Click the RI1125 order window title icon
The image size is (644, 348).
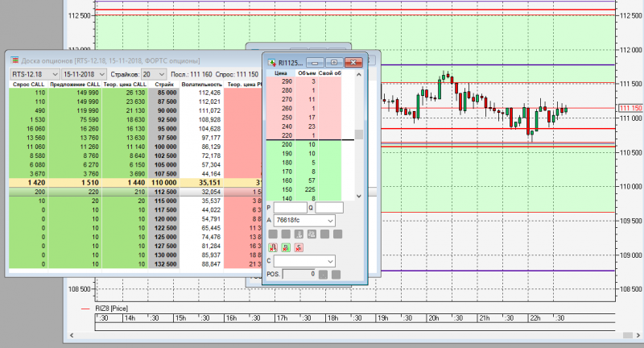(272, 63)
